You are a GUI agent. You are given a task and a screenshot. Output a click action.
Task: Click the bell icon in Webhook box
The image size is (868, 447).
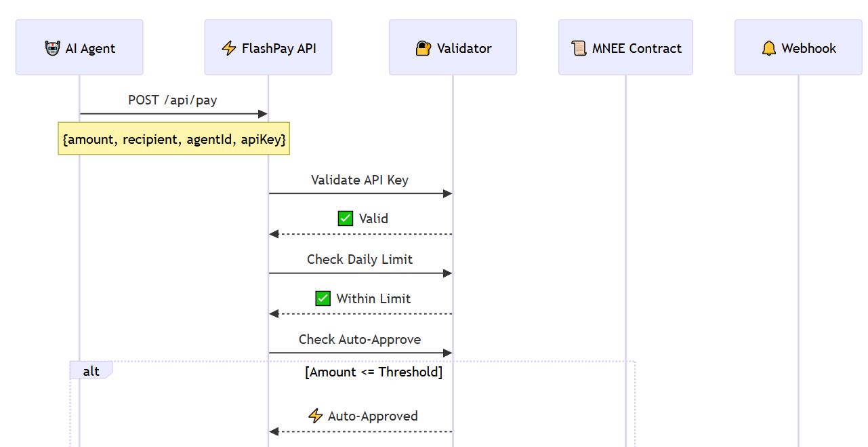(x=768, y=48)
